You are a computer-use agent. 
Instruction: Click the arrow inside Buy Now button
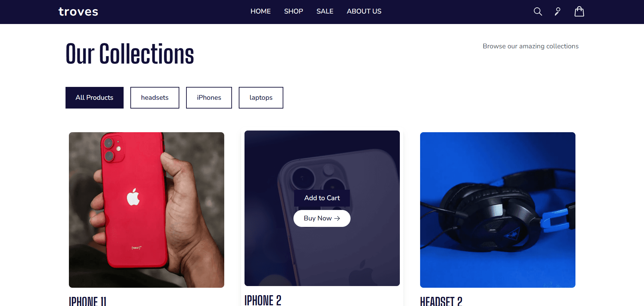337,218
